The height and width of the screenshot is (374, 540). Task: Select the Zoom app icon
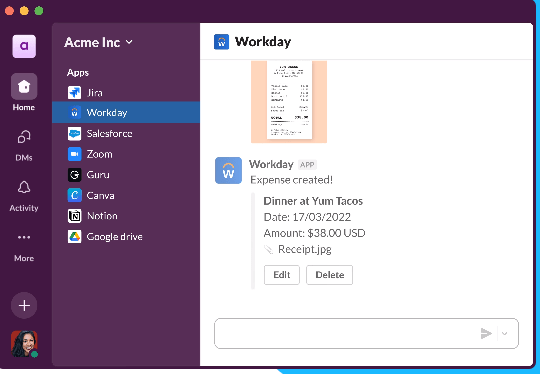coord(74,154)
